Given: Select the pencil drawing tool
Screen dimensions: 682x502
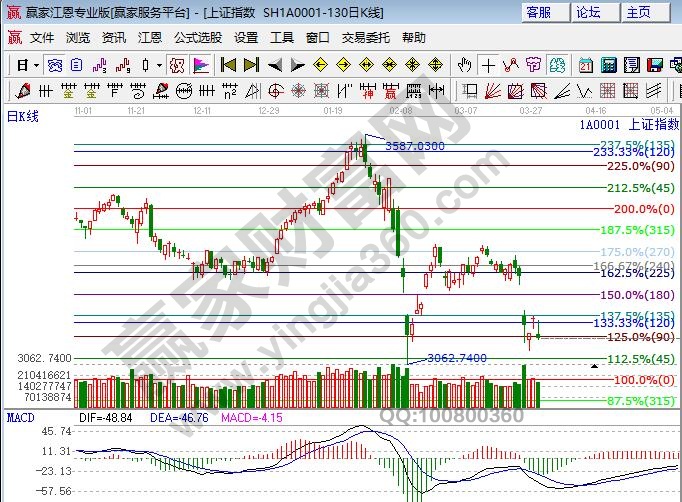Looking at the screenshot, I should (x=19, y=91).
